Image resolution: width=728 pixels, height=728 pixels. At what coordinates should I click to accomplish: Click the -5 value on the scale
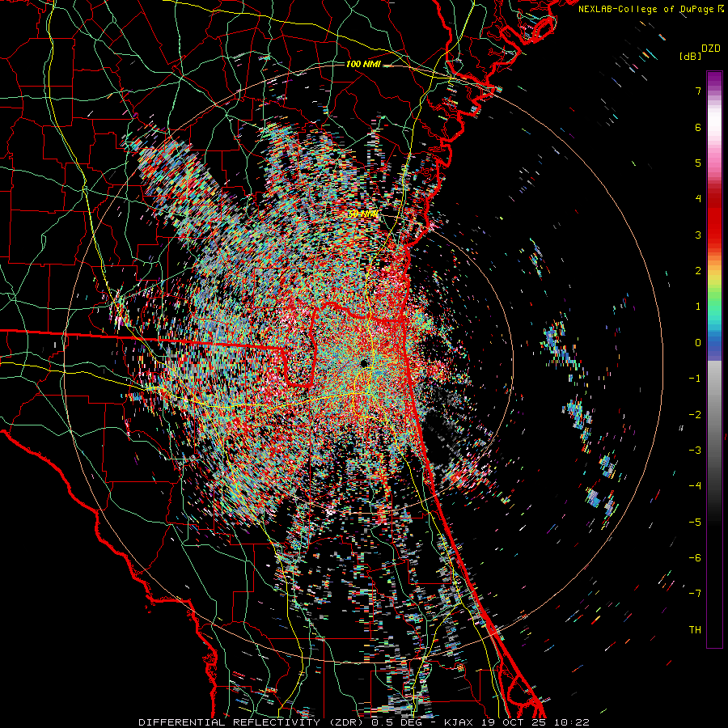(695, 522)
